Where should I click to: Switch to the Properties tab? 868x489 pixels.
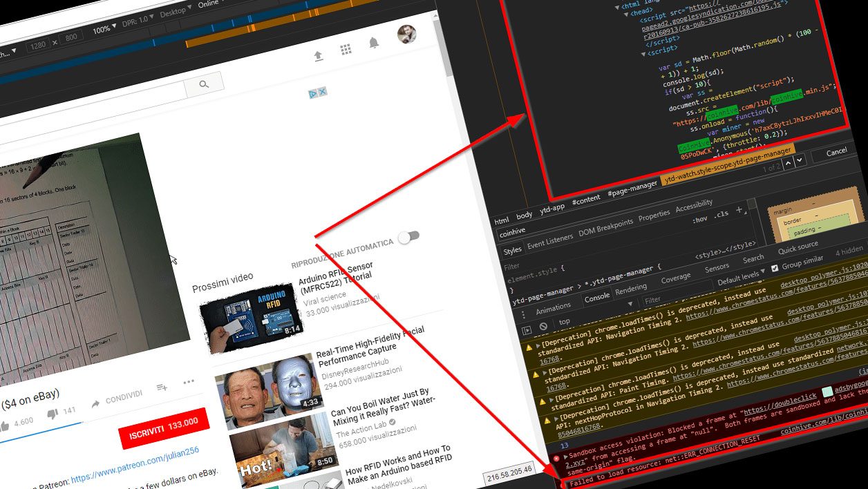654,216
